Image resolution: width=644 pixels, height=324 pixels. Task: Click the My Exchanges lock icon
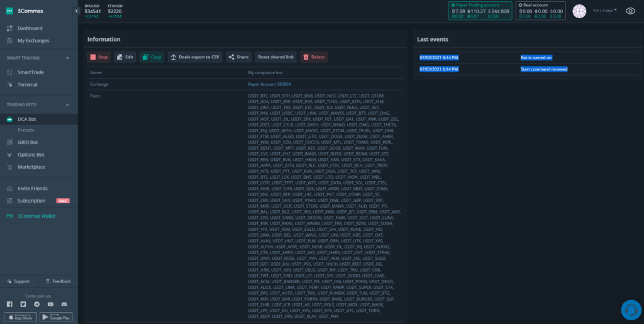(x=9, y=41)
